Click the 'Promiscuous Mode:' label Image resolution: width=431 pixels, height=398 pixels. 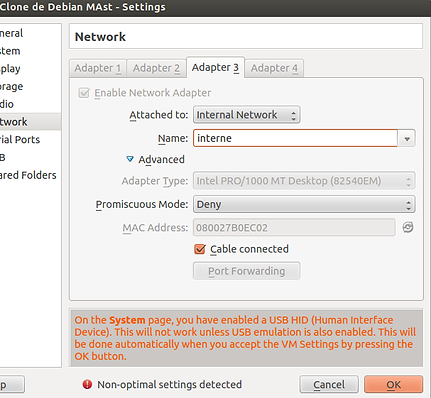pyautogui.click(x=142, y=204)
